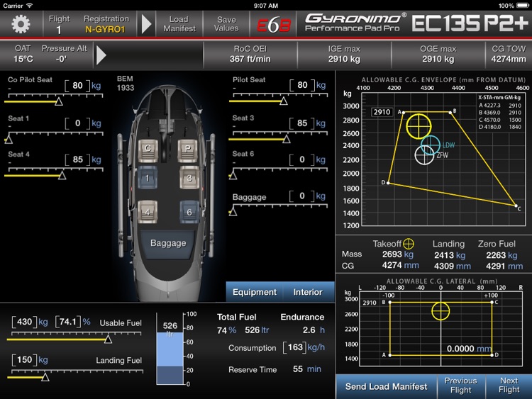The height and width of the screenshot is (399, 532).
Task: Tap the 2910 max weight box in envelope
Action: pyautogui.click(x=382, y=112)
